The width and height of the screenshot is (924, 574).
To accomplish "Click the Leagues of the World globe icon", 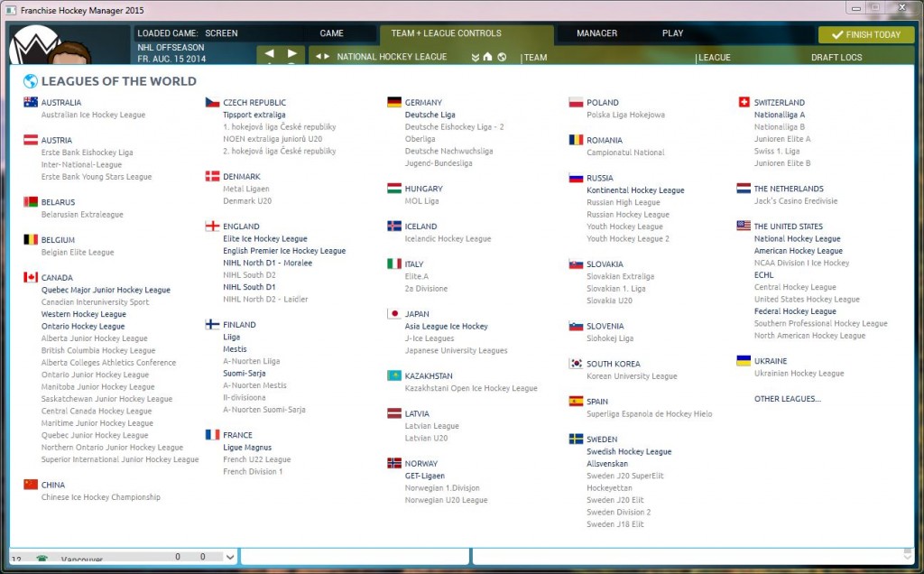I will click(30, 80).
